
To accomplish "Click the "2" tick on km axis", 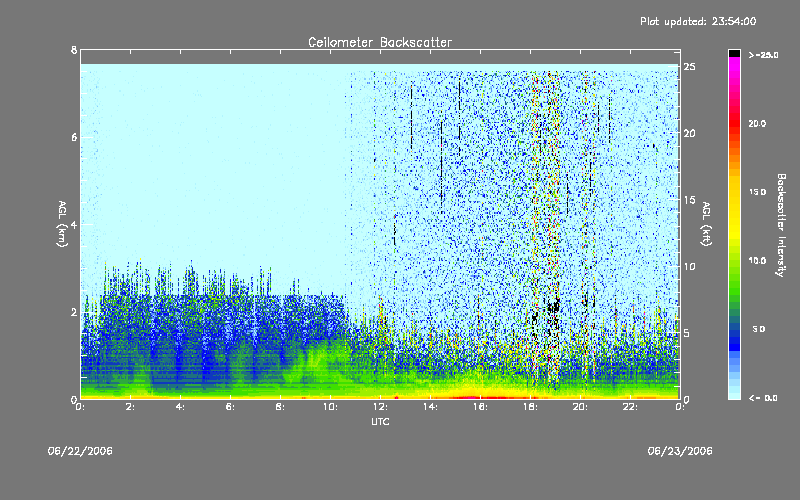I will (x=74, y=312).
